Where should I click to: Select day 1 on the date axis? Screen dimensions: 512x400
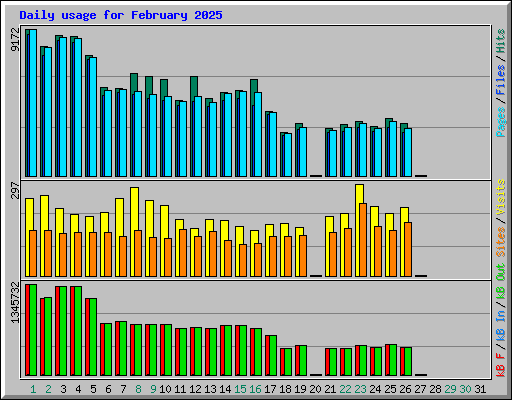33,389
